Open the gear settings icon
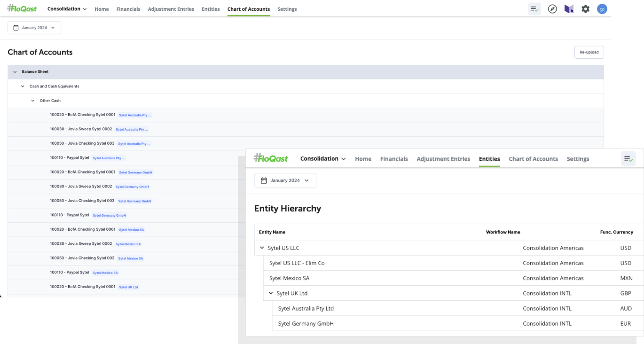Viewport: 644px width, 344px height. pos(585,9)
